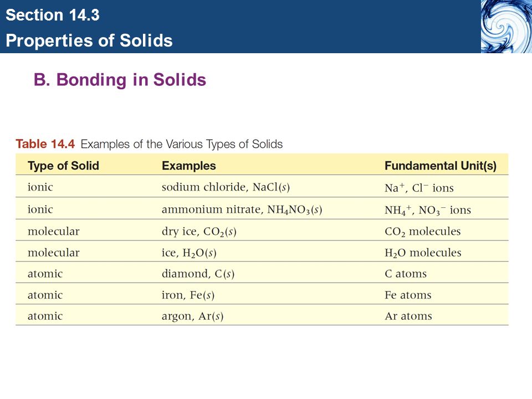532x399 pixels.
Task: Click the dry ice, CO2(s) cell
Action: [x=199, y=232]
